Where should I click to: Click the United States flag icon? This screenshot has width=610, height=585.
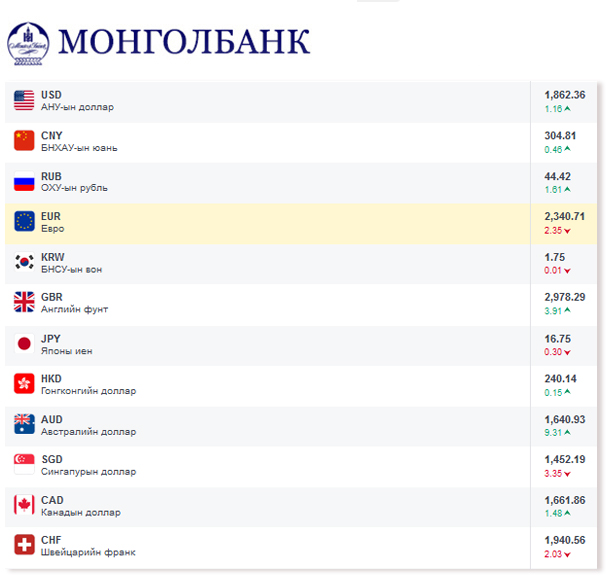click(x=24, y=100)
